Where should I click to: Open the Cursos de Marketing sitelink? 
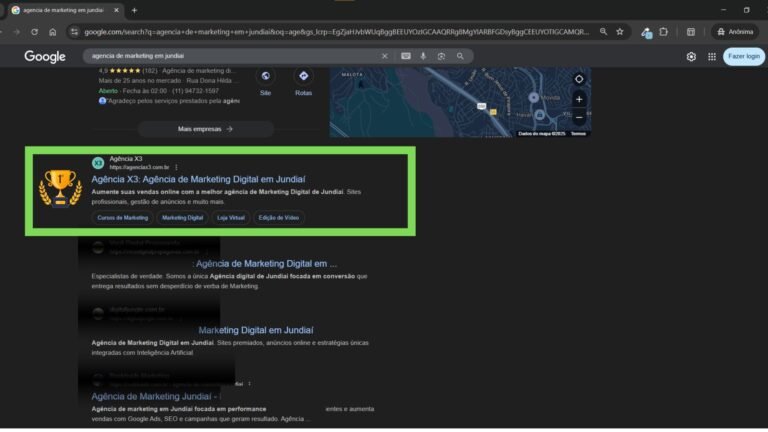(x=122, y=218)
